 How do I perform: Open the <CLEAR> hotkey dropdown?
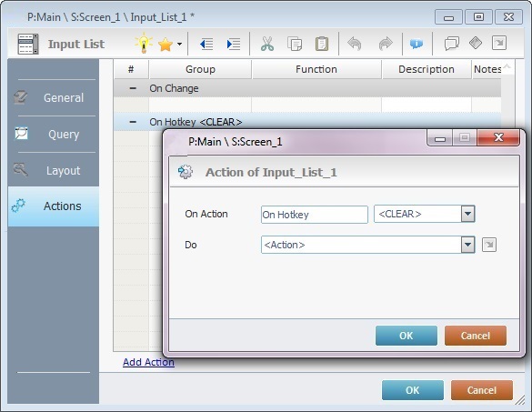[x=467, y=214]
